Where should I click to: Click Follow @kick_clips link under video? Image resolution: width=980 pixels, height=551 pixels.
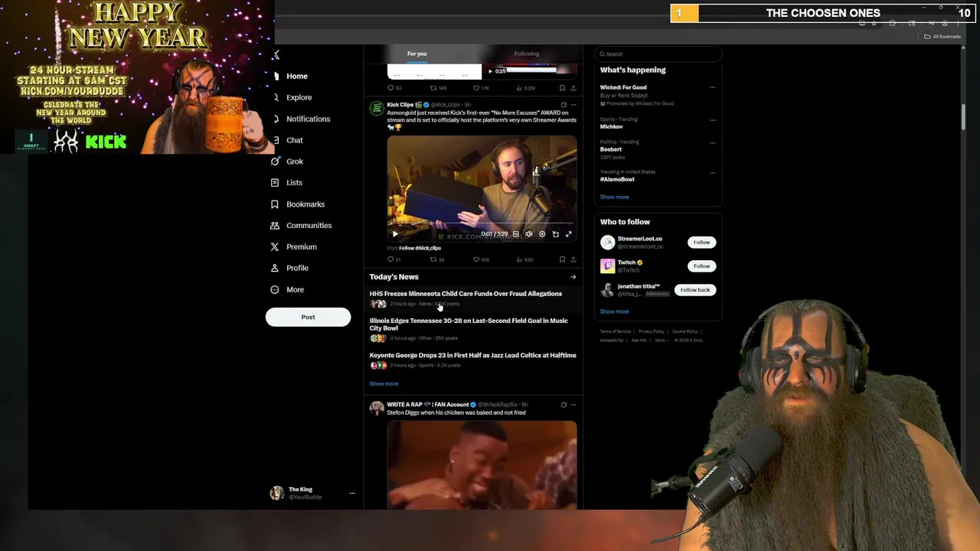click(420, 248)
